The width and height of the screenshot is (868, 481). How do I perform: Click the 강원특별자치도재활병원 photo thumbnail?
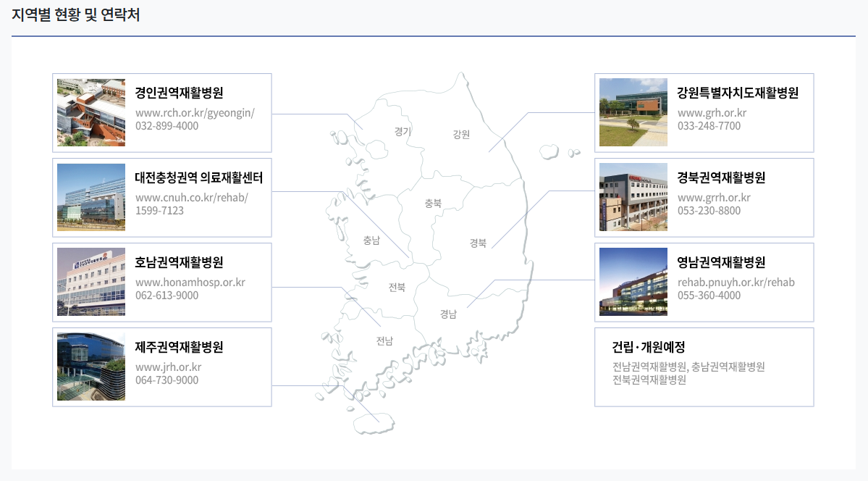click(633, 112)
